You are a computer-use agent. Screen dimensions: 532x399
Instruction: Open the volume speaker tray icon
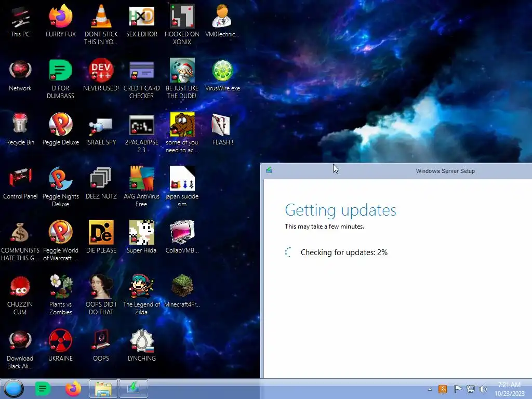coord(483,389)
